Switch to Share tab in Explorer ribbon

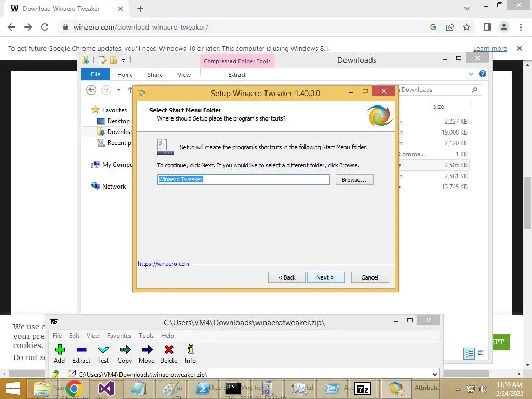(x=155, y=75)
